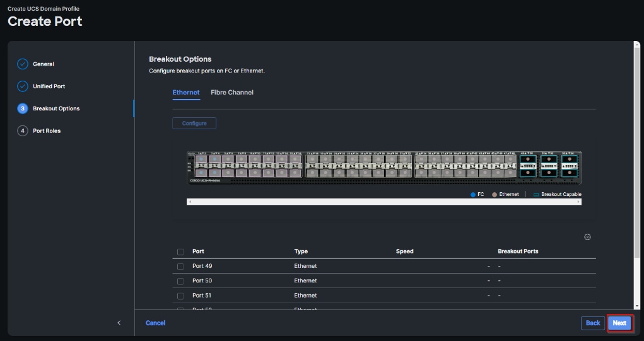This screenshot has width=644, height=341.
Task: Collapse the wizard sidebar with the chevron
Action: tap(119, 323)
